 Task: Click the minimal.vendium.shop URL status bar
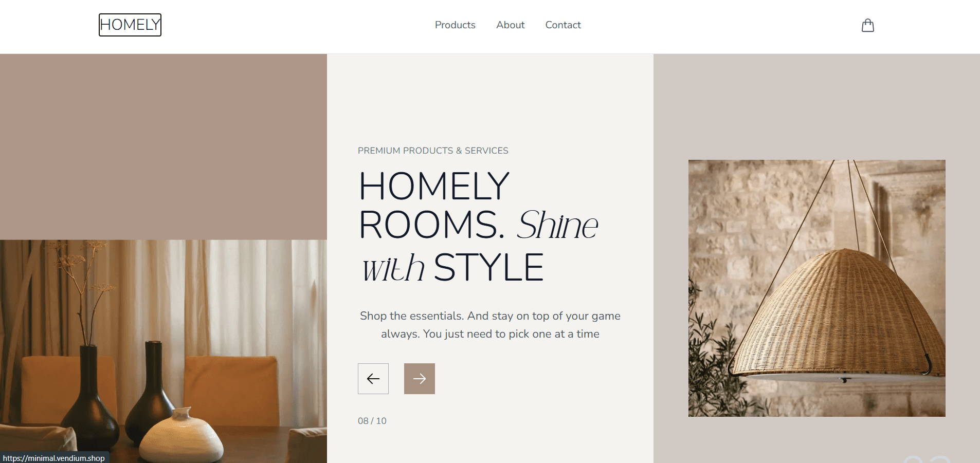pyautogui.click(x=54, y=458)
